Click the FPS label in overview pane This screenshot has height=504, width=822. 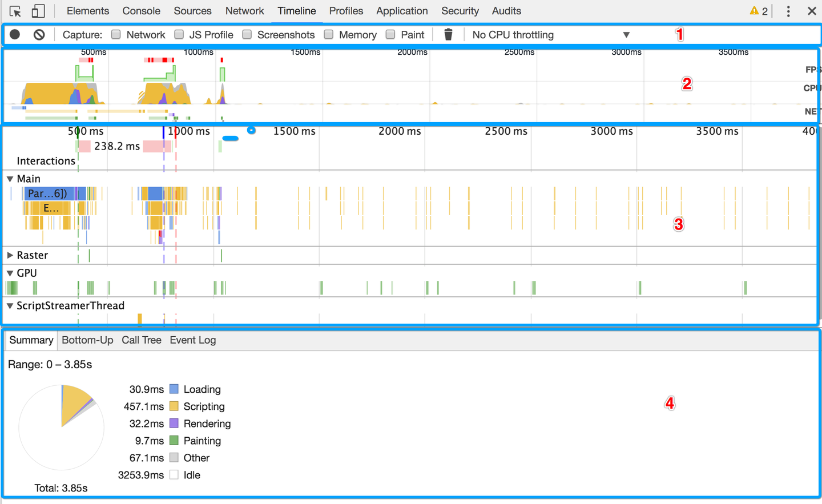(813, 69)
